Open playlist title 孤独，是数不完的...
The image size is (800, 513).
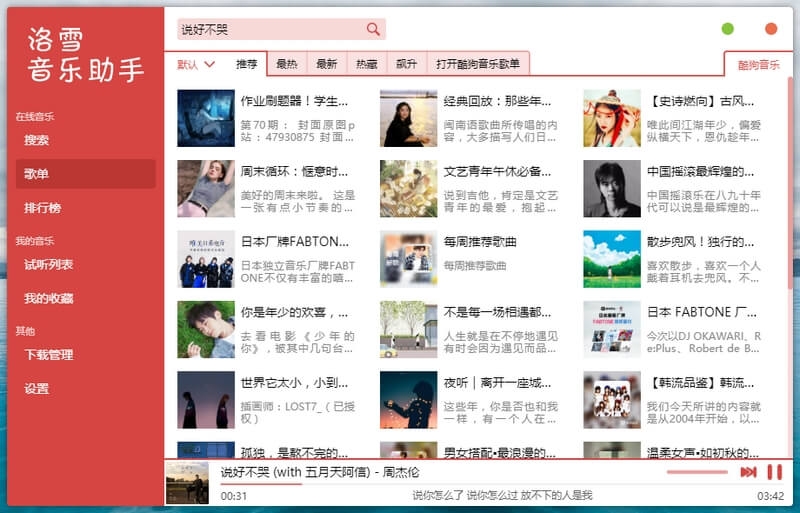[294, 453]
